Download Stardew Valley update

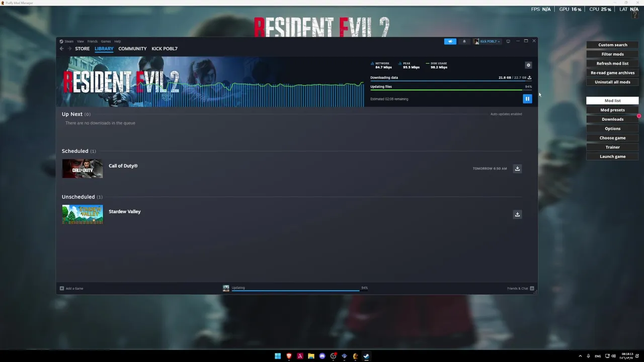click(x=517, y=214)
